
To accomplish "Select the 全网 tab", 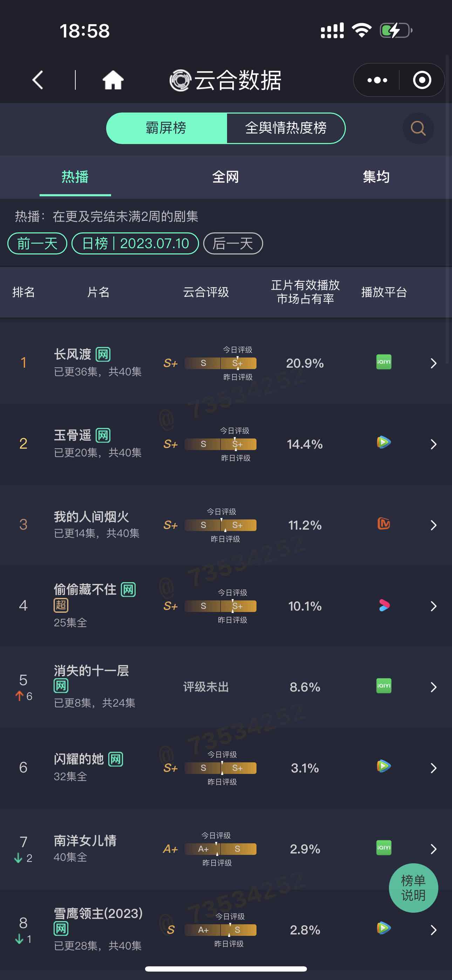I will click(226, 177).
